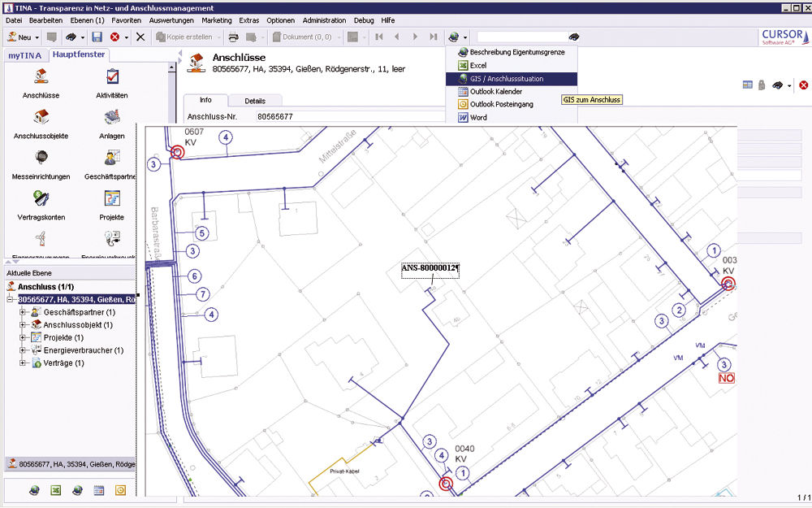This screenshot has width=812, height=508.
Task: Switch to the Details tab
Action: (255, 101)
